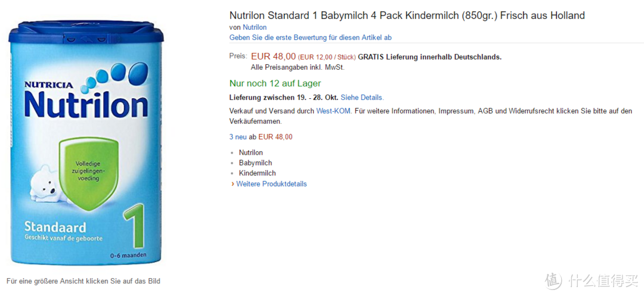This screenshot has height=296, width=644.
Task: Click the 'Nur noch 12 auf Lager' stock text
Action: [275, 83]
